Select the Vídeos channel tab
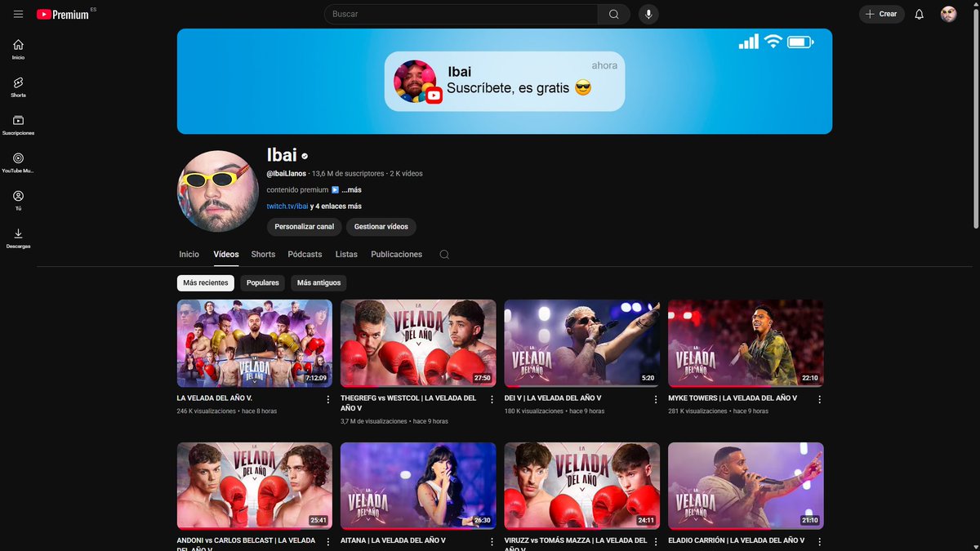Screen dimensions: 980x551 [x=226, y=255]
